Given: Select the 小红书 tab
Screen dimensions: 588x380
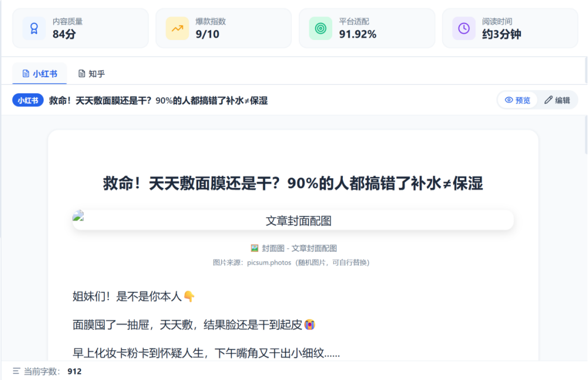Looking at the screenshot, I should [x=39, y=73].
